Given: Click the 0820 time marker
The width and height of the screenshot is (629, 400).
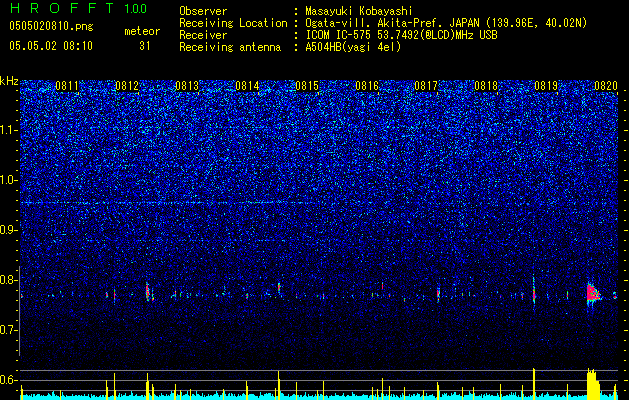Looking at the screenshot, I should (606, 86).
